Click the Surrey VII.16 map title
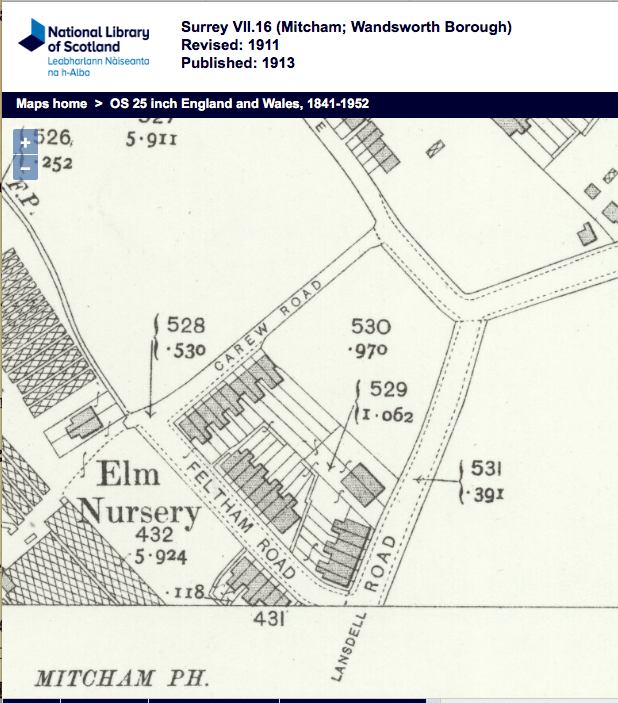Screen dimensions: 618x703 point(346,27)
